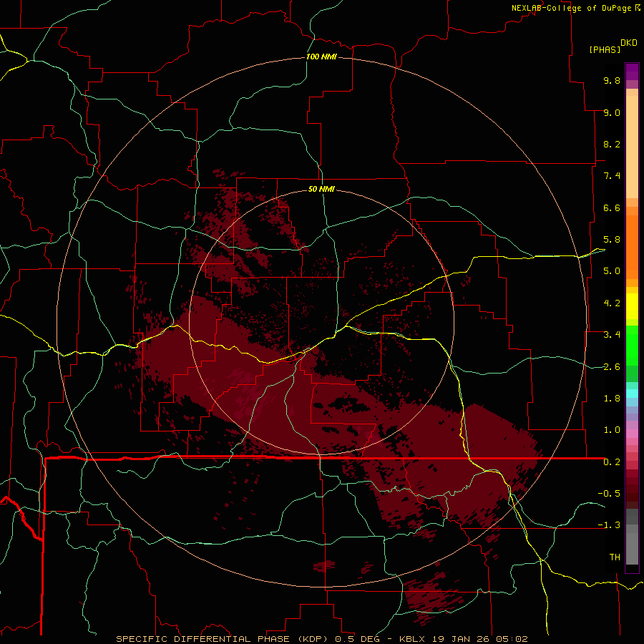Click the purple swatch atop the color scale
Image resolution: width=644 pixels, height=644 pixels.
(632, 72)
